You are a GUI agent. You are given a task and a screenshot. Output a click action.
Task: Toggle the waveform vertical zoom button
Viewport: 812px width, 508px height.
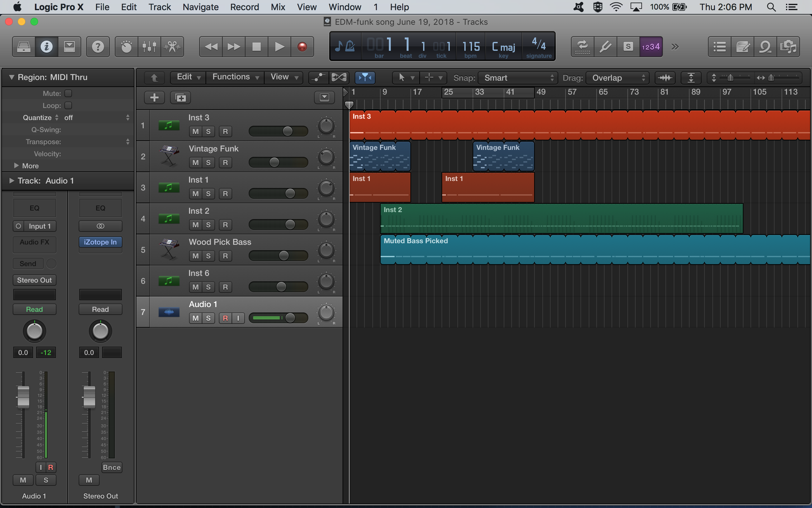(665, 77)
